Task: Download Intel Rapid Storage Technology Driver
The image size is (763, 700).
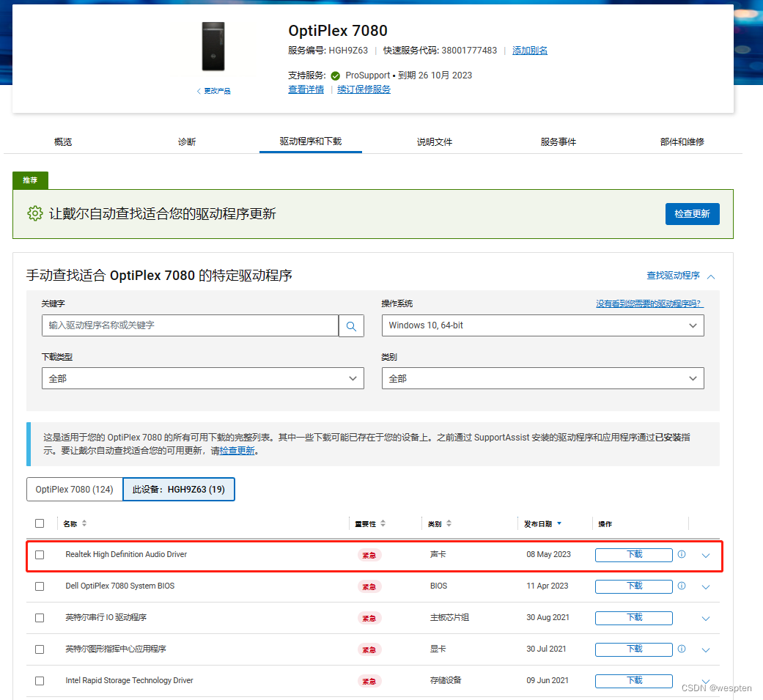Action: tap(633, 681)
